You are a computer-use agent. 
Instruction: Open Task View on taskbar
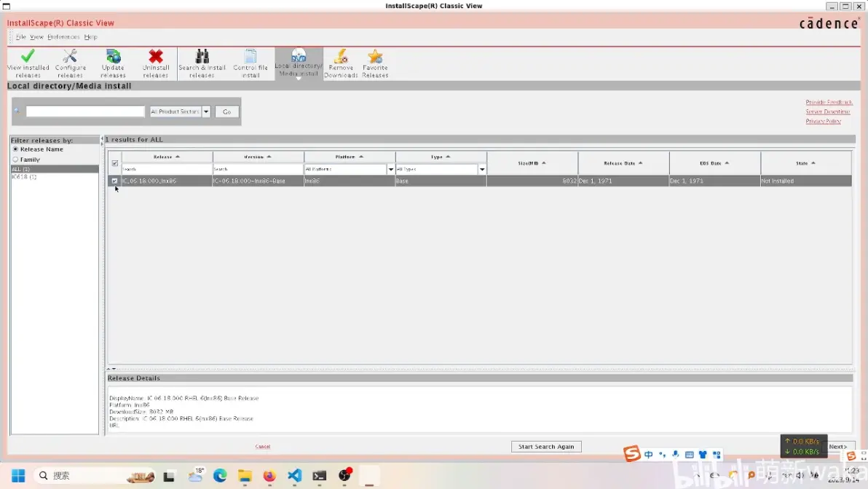pyautogui.click(x=169, y=476)
